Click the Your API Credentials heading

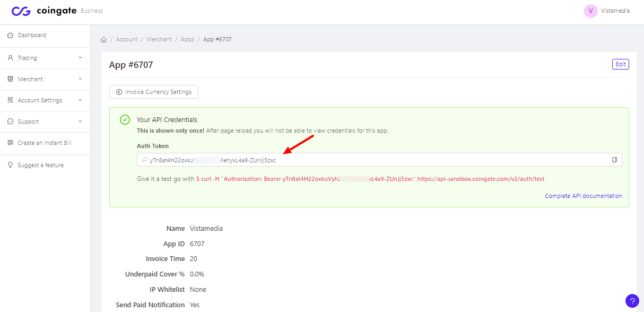click(167, 120)
